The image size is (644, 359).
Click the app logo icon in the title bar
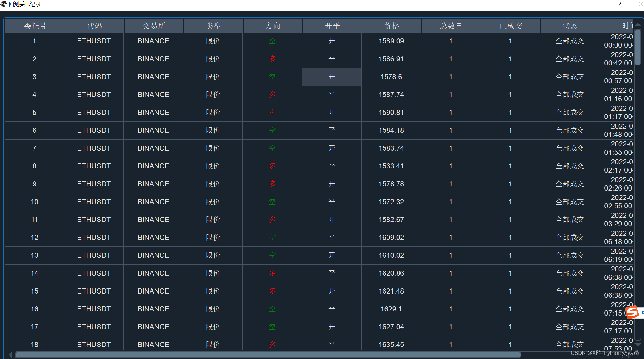pos(4,4)
